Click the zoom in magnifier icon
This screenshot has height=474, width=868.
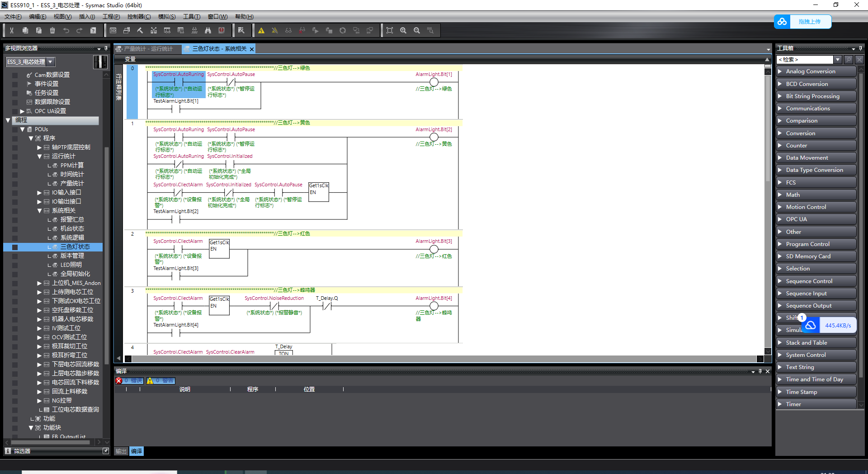403,30
